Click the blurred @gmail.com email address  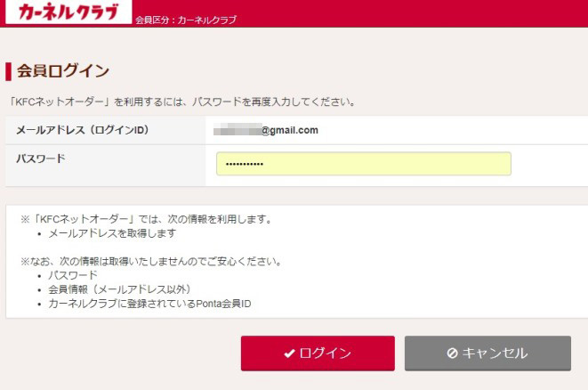click(265, 130)
